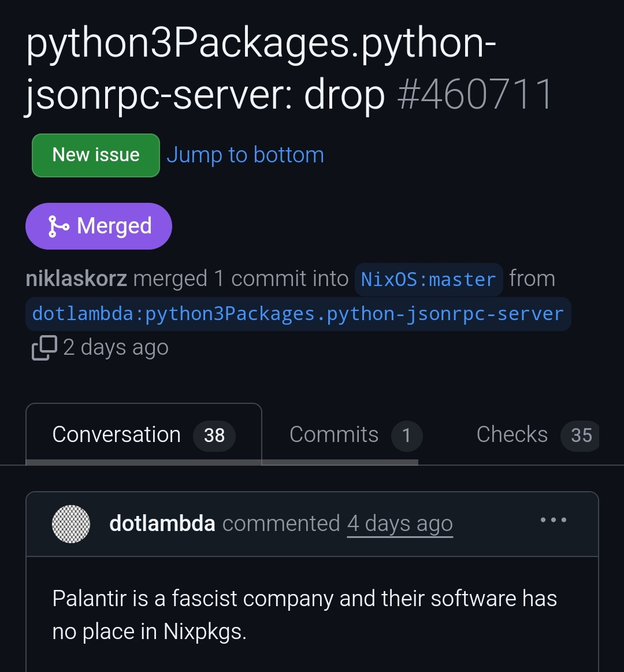Click the Commits count badge 1
This screenshot has height=672, width=624.
click(407, 436)
